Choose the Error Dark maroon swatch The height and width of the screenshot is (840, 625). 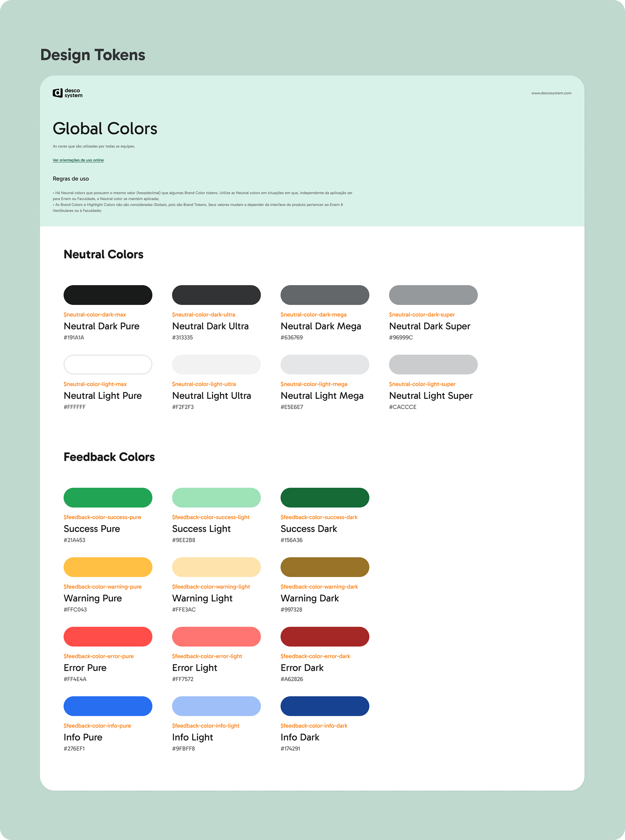[325, 637]
